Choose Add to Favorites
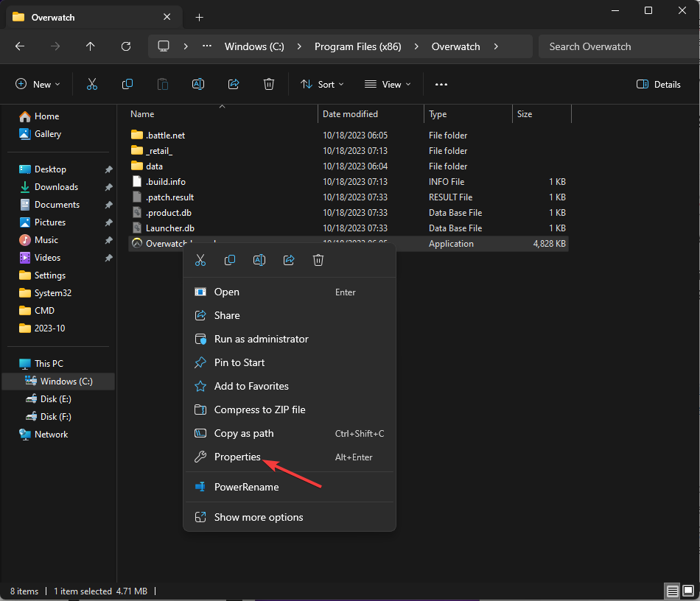700x601 pixels. (290, 387)
